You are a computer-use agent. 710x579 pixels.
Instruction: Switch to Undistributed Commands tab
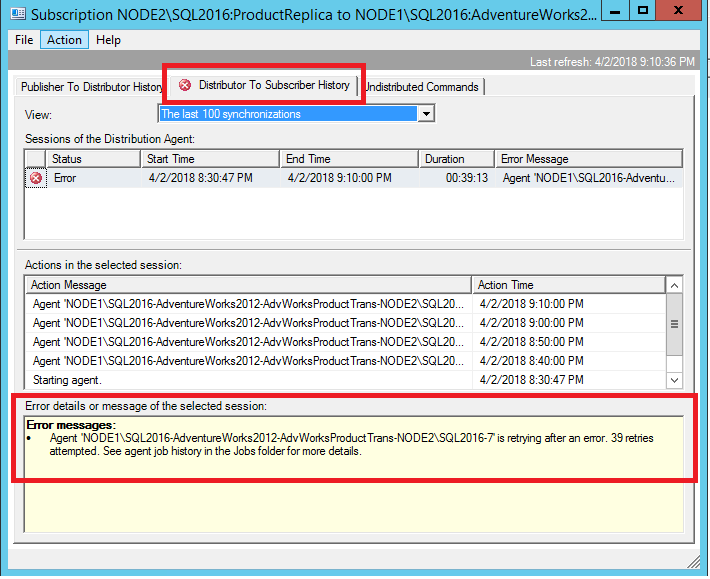click(x=421, y=87)
